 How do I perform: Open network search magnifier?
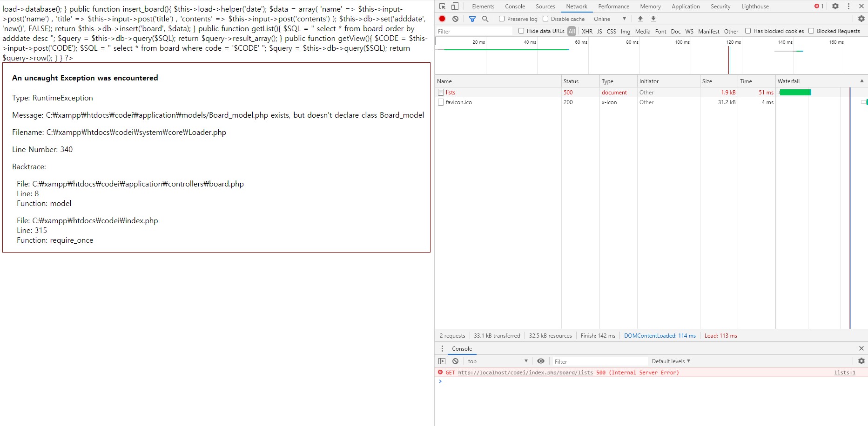(x=485, y=19)
